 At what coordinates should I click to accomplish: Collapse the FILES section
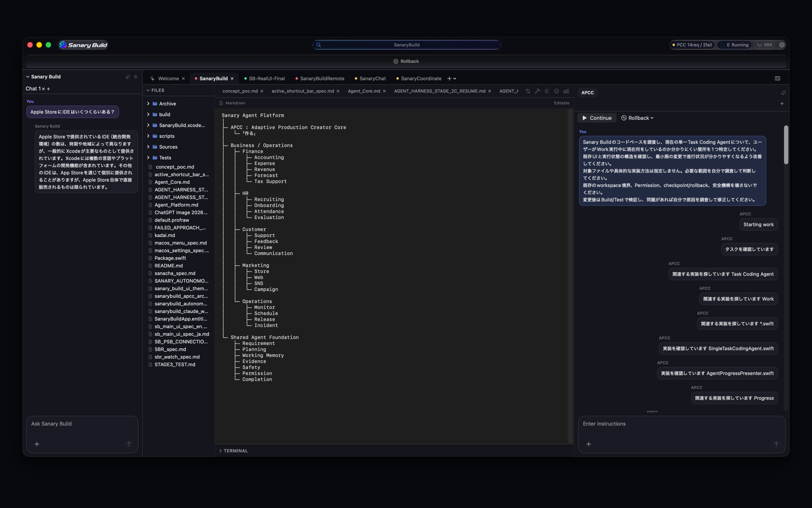[148, 90]
